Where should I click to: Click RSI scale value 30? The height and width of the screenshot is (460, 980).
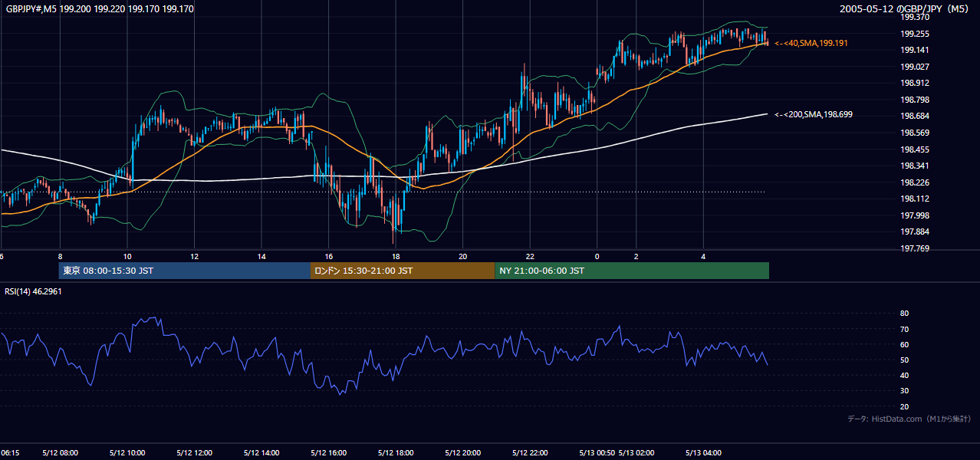(904, 391)
